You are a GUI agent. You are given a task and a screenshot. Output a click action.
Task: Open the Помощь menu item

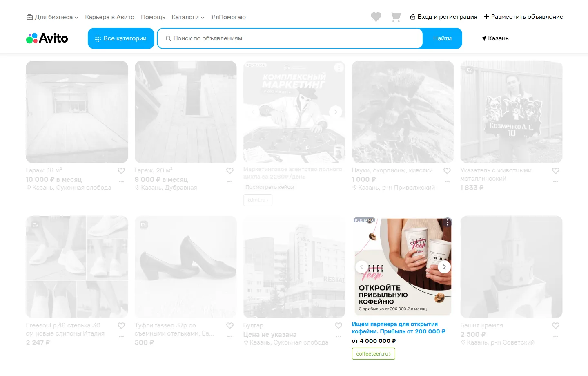153,17
